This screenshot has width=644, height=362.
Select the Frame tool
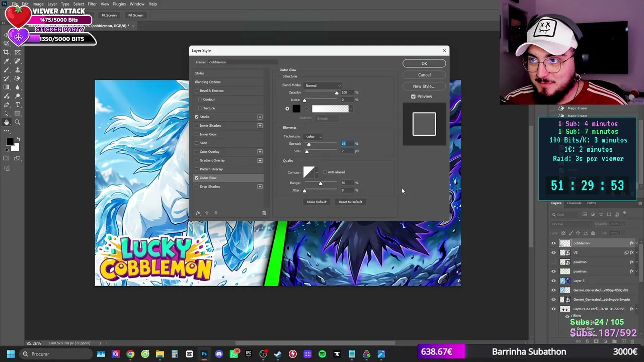coord(18,52)
